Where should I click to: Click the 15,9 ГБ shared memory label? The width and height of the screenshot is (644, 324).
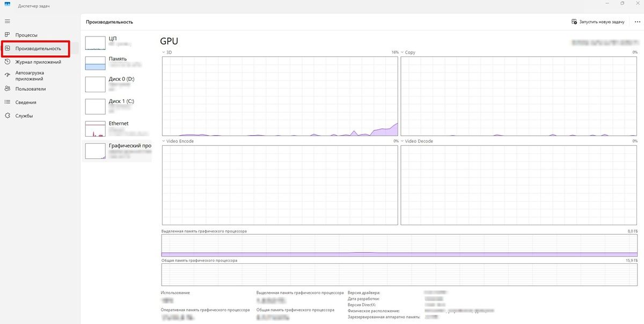tap(632, 260)
